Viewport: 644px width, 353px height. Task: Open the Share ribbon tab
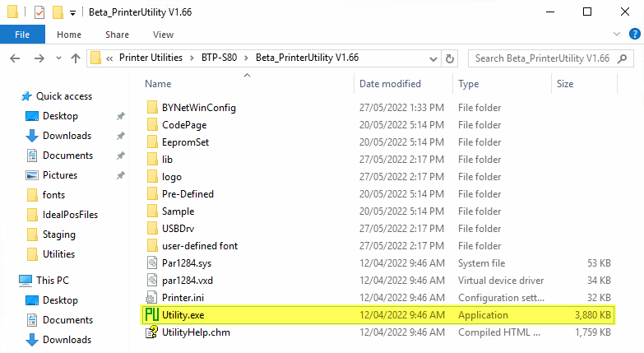tap(117, 35)
